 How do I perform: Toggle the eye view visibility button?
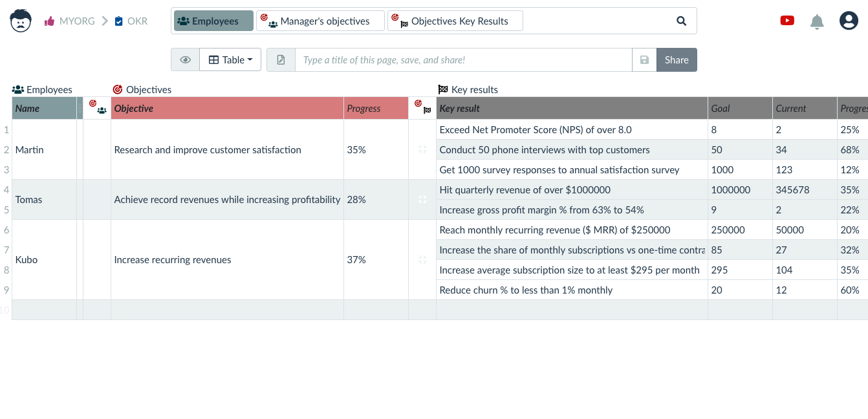click(x=186, y=59)
